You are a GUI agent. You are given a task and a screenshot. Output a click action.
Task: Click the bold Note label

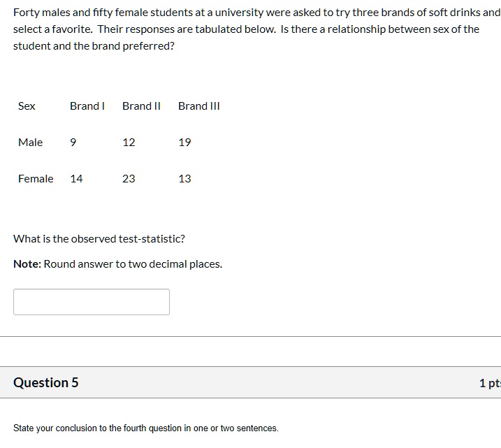[x=27, y=264]
